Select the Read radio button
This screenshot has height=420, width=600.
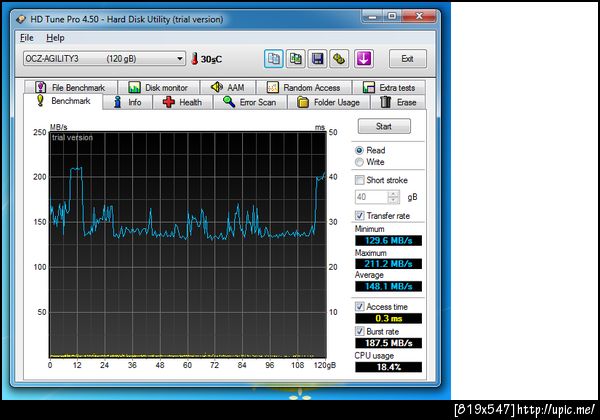(x=359, y=150)
